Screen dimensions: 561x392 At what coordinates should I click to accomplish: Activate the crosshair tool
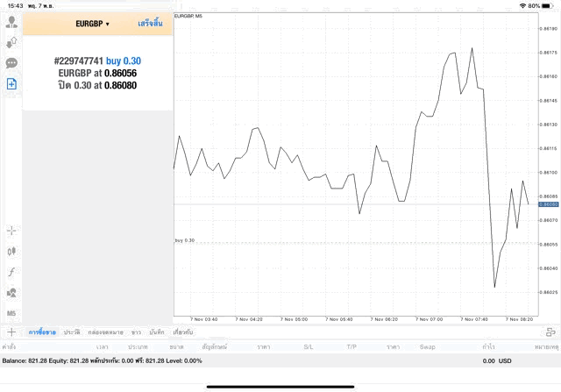[x=11, y=231]
